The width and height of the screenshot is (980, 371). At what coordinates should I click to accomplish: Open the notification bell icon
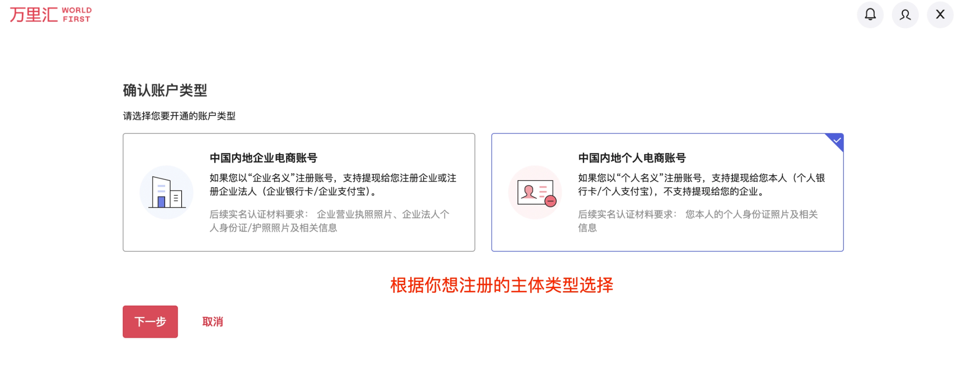coord(870,15)
